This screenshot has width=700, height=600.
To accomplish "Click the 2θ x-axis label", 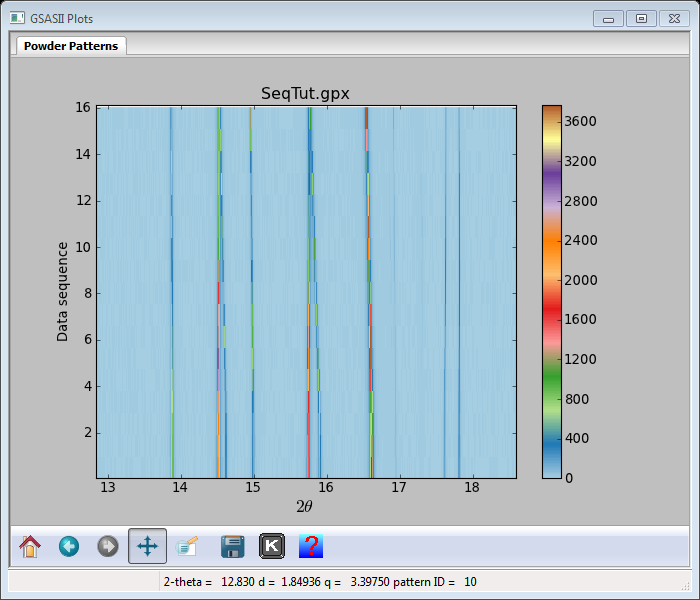I will pyautogui.click(x=304, y=506).
